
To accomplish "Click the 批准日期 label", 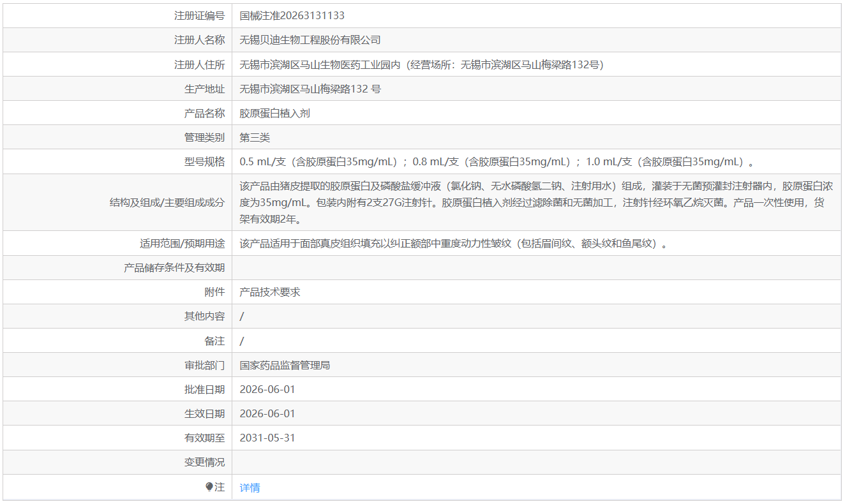I will click(204, 389).
